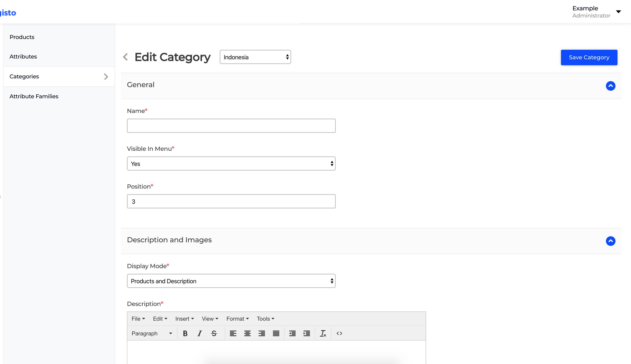Collapse the Description and Images section

(x=611, y=241)
